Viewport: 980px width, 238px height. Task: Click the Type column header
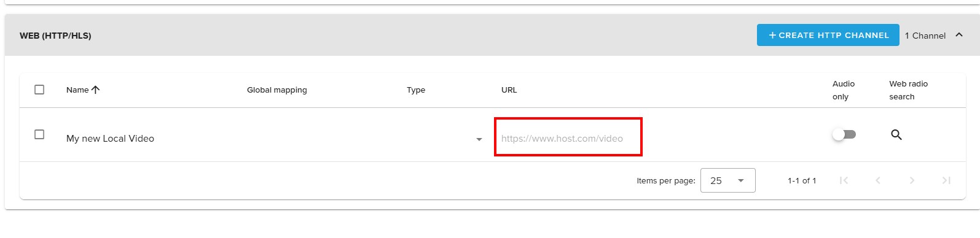(x=416, y=90)
